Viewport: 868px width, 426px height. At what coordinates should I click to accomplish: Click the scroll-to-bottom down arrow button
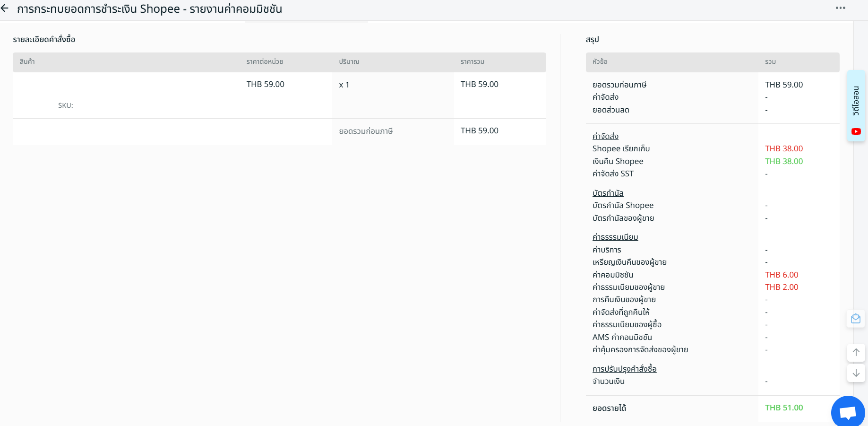[856, 373]
